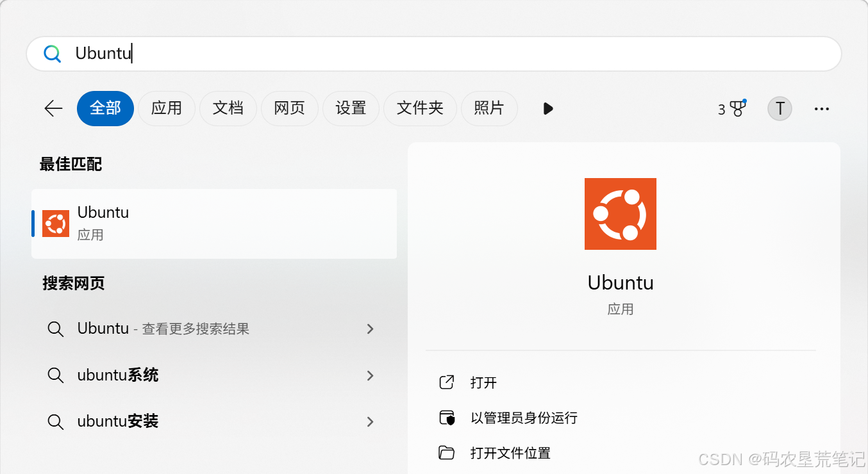
Task: Open the Microsoft Rewards icon showing 3 points
Action: [731, 108]
